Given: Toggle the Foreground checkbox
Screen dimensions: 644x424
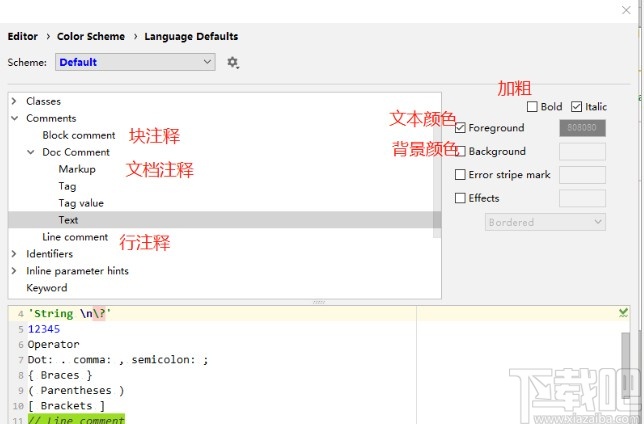Looking at the screenshot, I should [460, 128].
